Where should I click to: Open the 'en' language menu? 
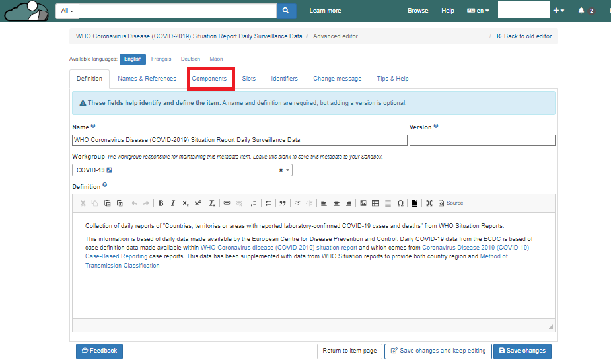pos(478,11)
